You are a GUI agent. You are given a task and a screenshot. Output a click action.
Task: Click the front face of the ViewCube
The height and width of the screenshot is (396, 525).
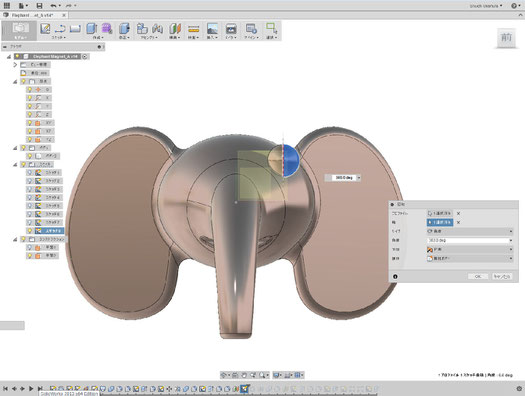506,37
